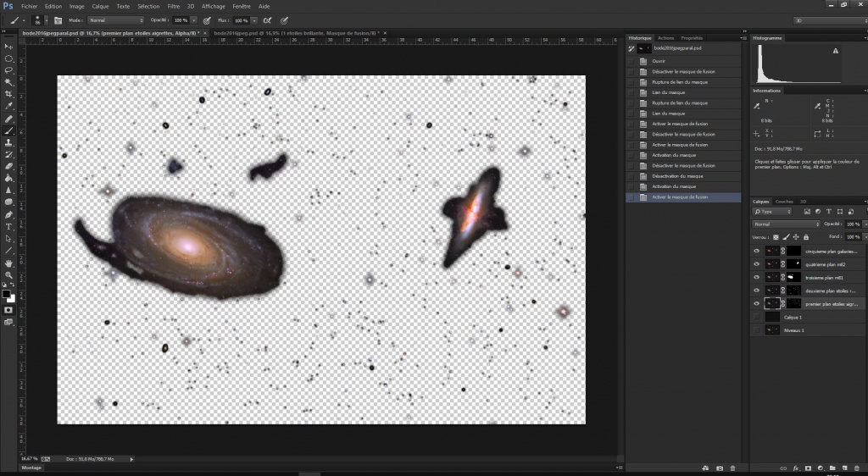Image resolution: width=868 pixels, height=476 pixels.
Task: Toggle pressure control for brush size
Action: coord(284,20)
